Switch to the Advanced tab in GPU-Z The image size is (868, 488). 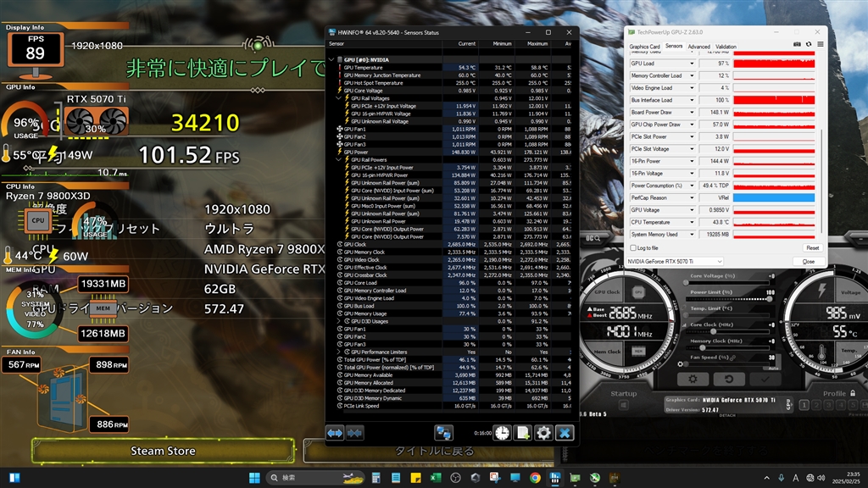(698, 47)
